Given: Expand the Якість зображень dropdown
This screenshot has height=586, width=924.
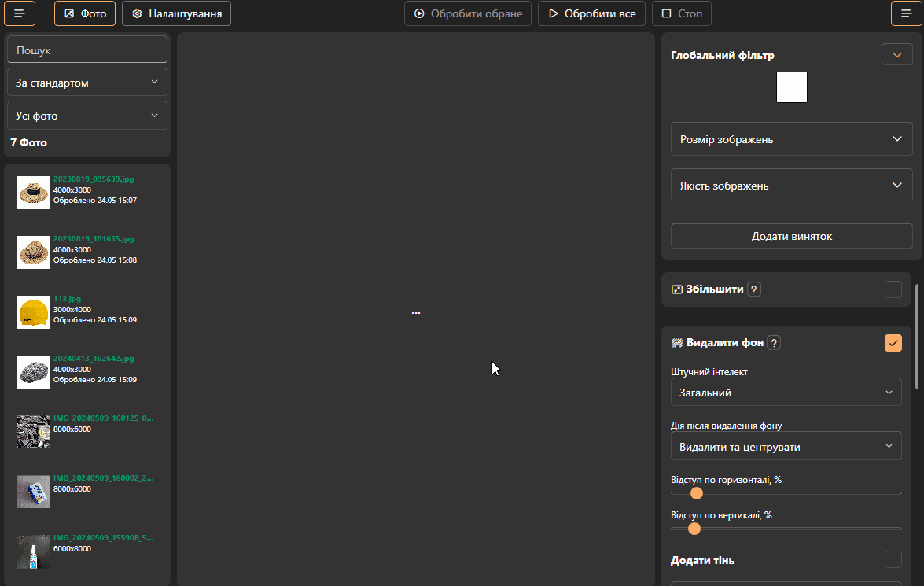Looking at the screenshot, I should tap(791, 186).
